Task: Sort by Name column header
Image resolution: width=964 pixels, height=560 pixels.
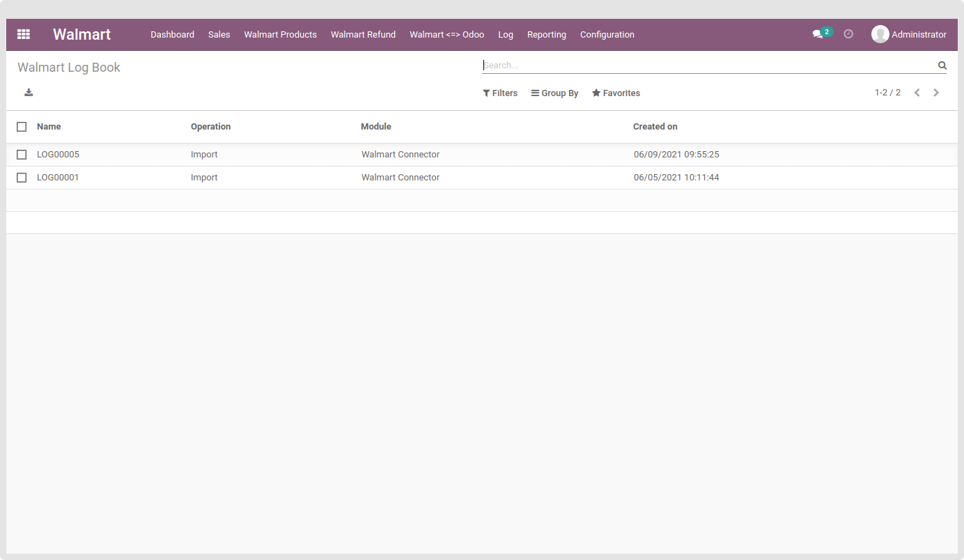Action: pyautogui.click(x=49, y=127)
